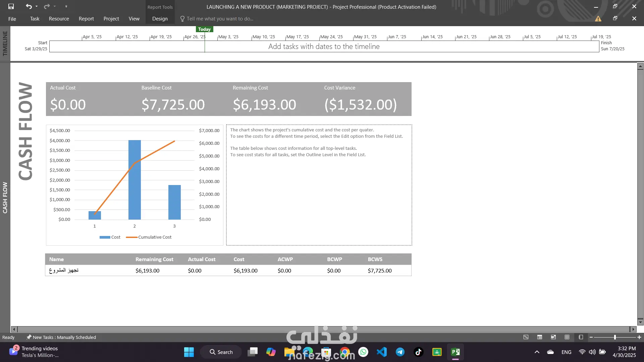Click the Save icon in quick access toolbar
Image resolution: width=644 pixels, height=362 pixels.
click(11, 6)
